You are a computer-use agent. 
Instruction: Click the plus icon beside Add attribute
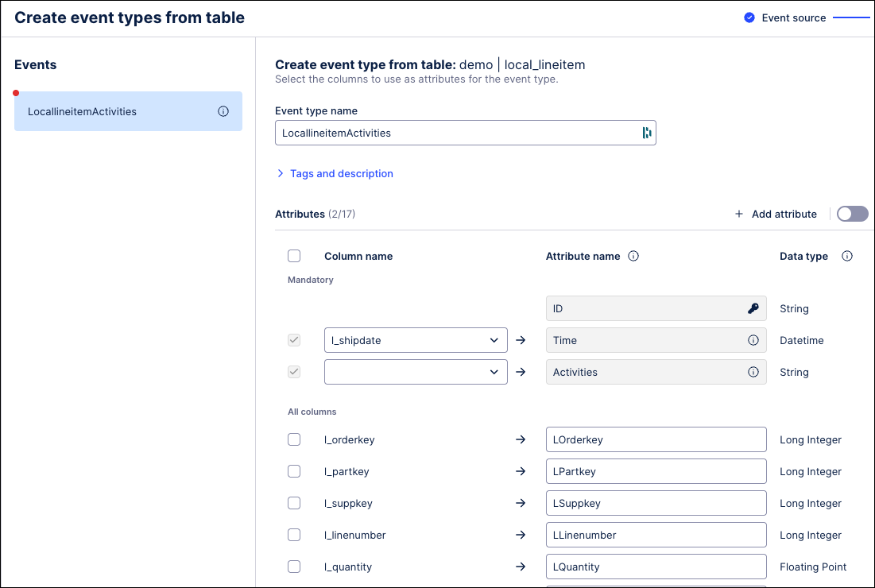pos(739,214)
